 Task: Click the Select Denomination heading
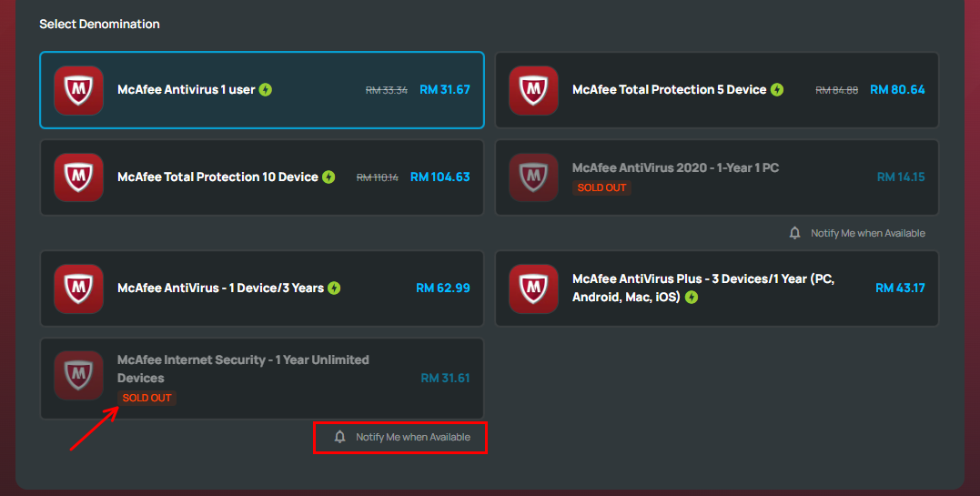click(x=99, y=24)
